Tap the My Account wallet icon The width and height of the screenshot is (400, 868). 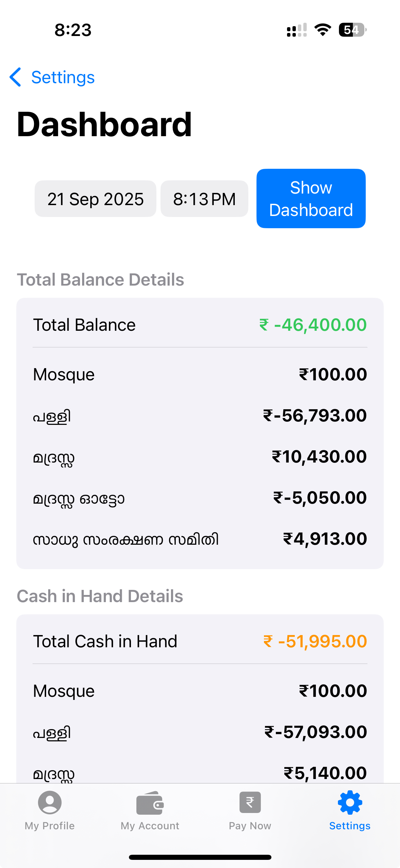tap(150, 803)
